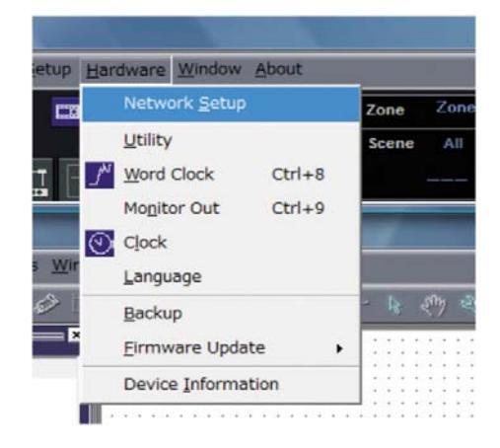Open Monitor Out from Hardware menu

click(x=221, y=208)
